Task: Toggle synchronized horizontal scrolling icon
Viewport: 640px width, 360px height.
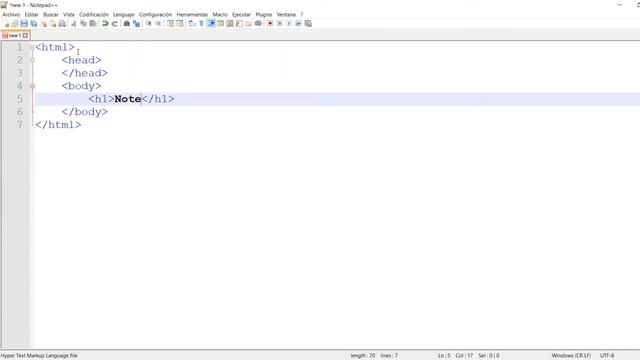Action: click(x=180, y=24)
